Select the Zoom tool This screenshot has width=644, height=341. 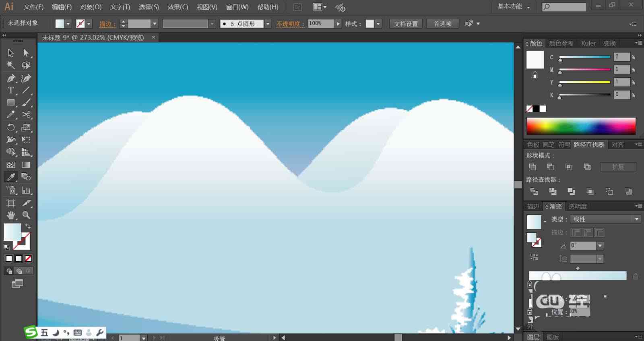pyautogui.click(x=26, y=215)
